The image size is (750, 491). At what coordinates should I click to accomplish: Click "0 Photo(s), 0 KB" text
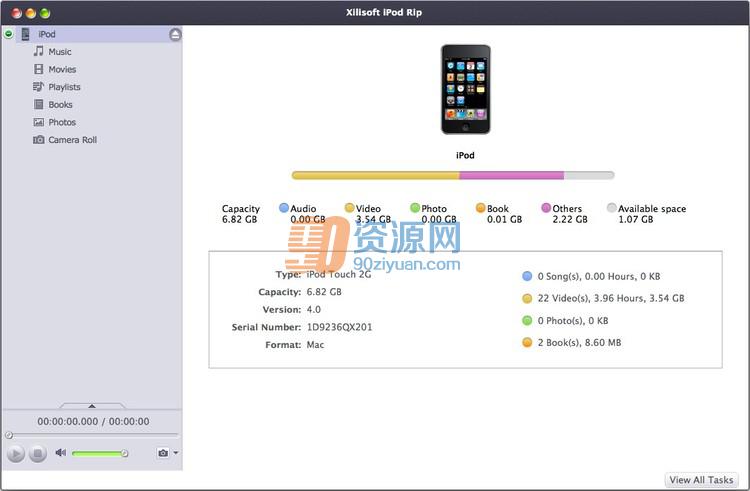[x=573, y=321]
